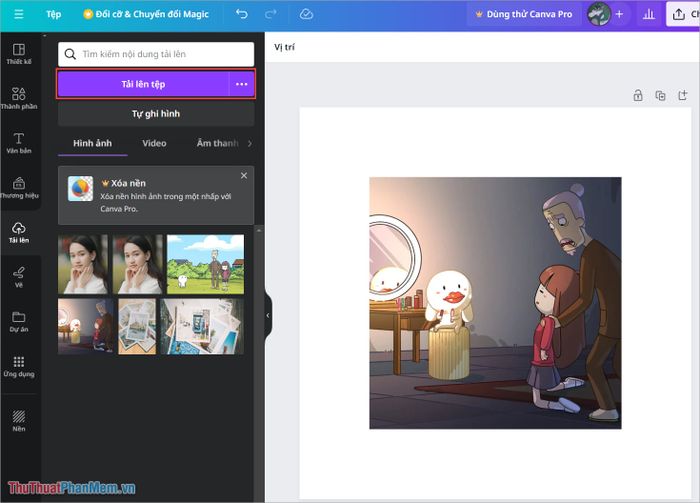Open more upload options (three dots)
The height and width of the screenshot is (503, 700).
pos(242,84)
